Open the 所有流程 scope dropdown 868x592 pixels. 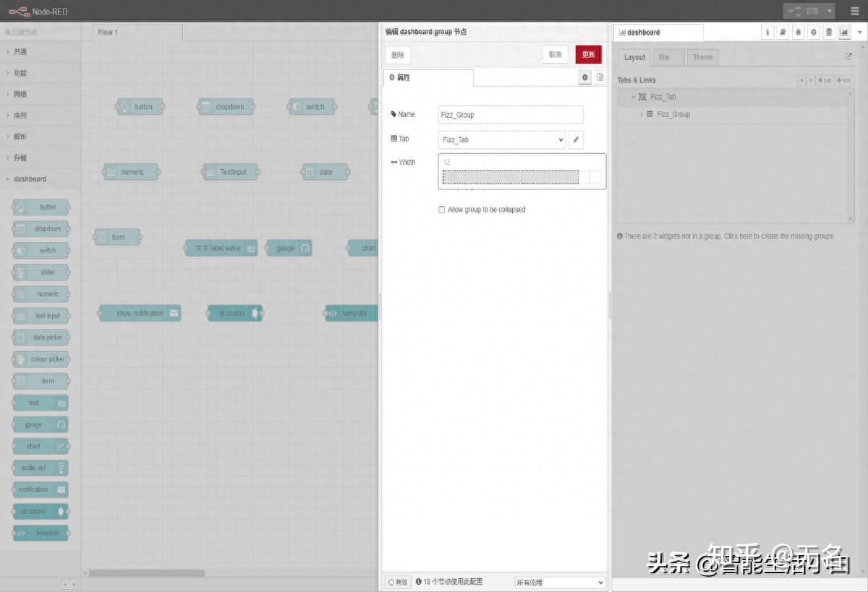click(x=559, y=583)
